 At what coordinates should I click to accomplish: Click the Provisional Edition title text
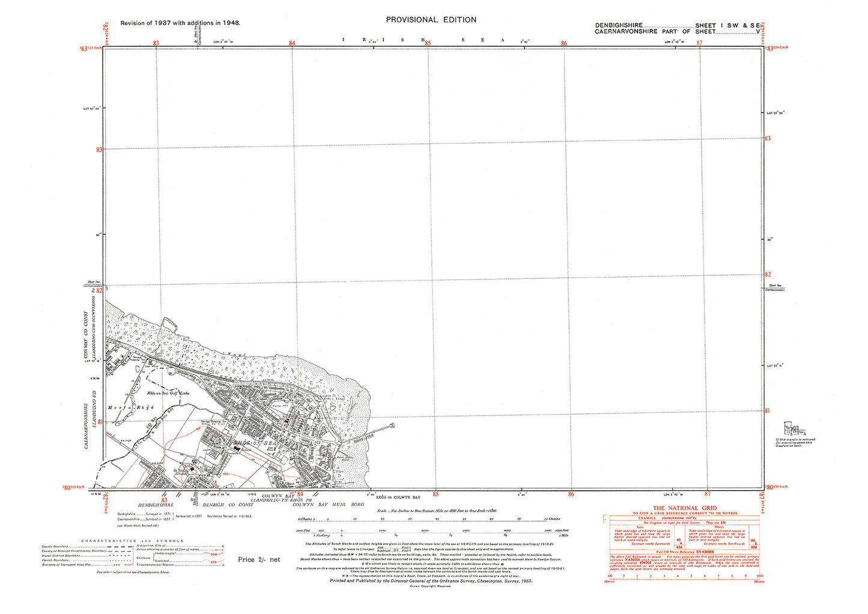(x=431, y=20)
